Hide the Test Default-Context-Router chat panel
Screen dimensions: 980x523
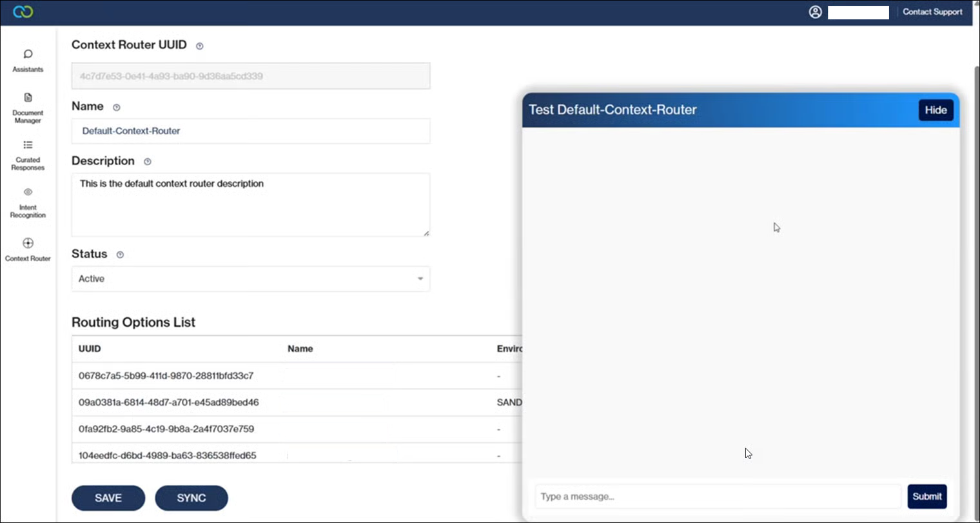click(936, 110)
